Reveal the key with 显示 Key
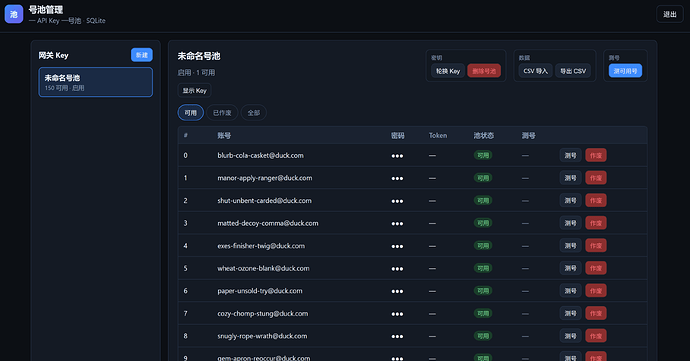The height and width of the screenshot is (361, 690). tap(195, 90)
